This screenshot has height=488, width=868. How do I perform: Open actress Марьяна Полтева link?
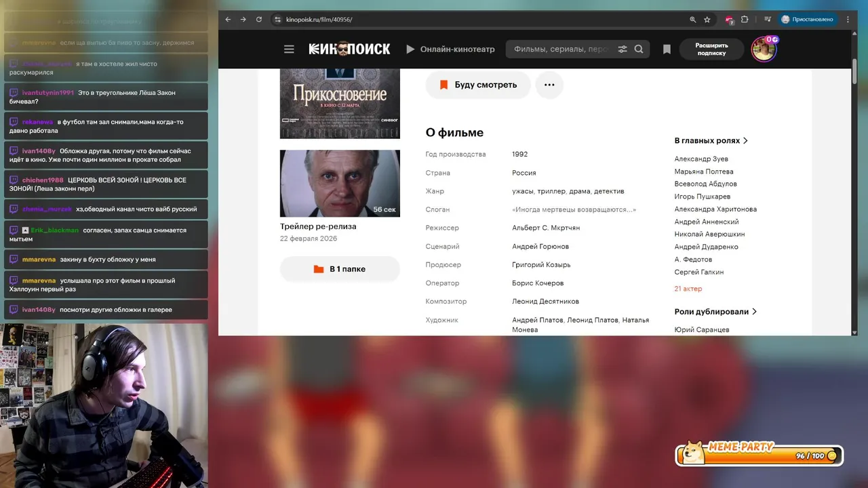(704, 171)
